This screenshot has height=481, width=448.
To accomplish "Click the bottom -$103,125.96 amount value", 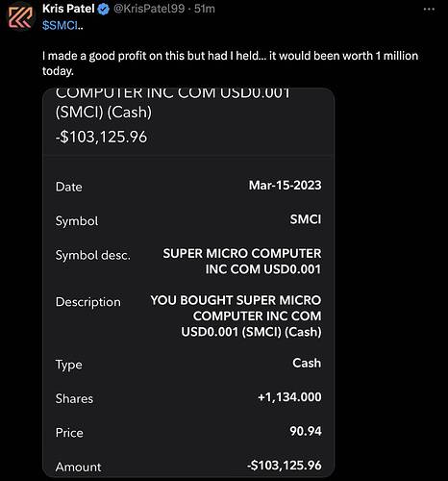I will pos(285,466).
